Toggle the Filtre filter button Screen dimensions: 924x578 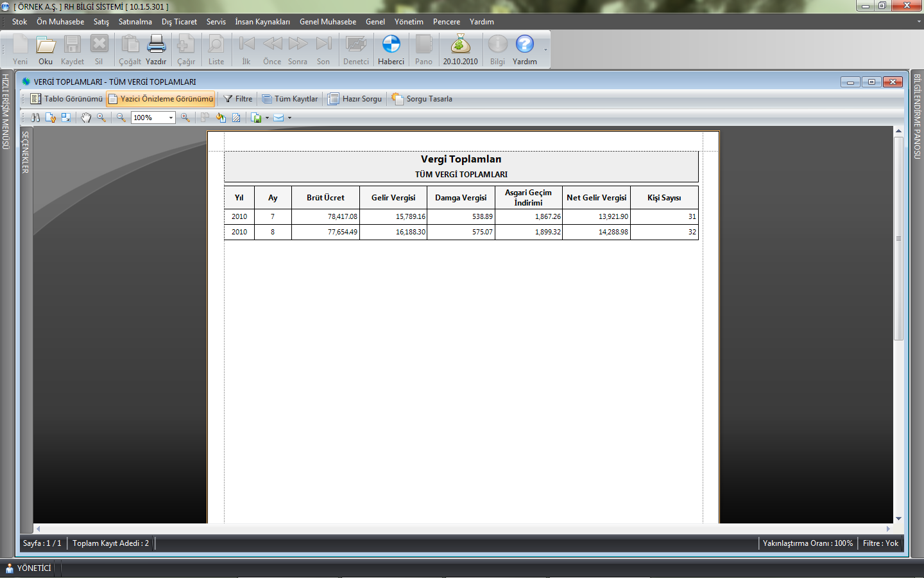pyautogui.click(x=237, y=99)
